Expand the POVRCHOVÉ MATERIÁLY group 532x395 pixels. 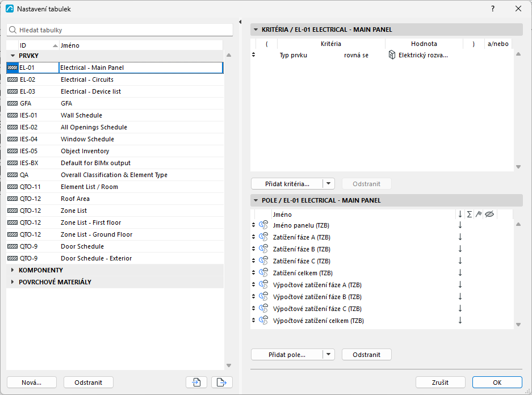12,281
